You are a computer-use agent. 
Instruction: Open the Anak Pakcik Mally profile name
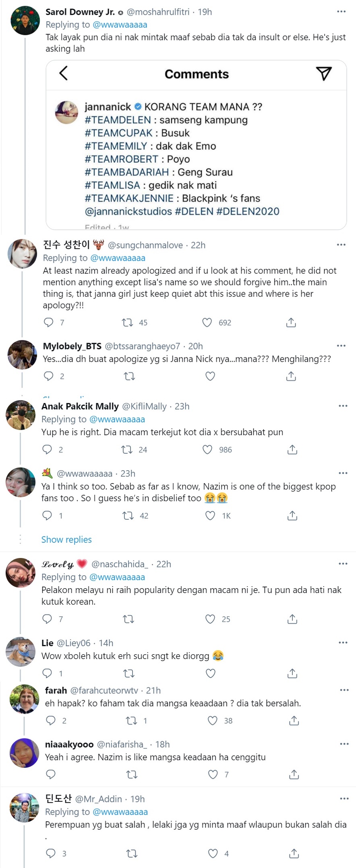click(x=80, y=406)
